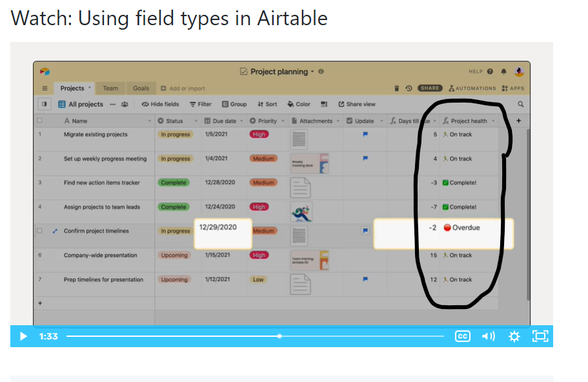Click the 12/29/2020 due date cell
The image size is (588, 382).
223,234
